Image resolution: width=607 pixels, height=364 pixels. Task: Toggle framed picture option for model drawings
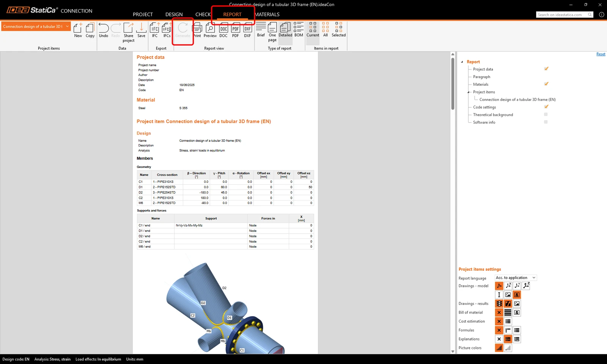[517, 295]
